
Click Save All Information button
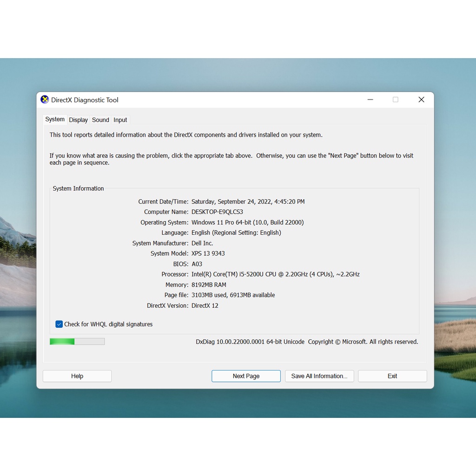319,376
